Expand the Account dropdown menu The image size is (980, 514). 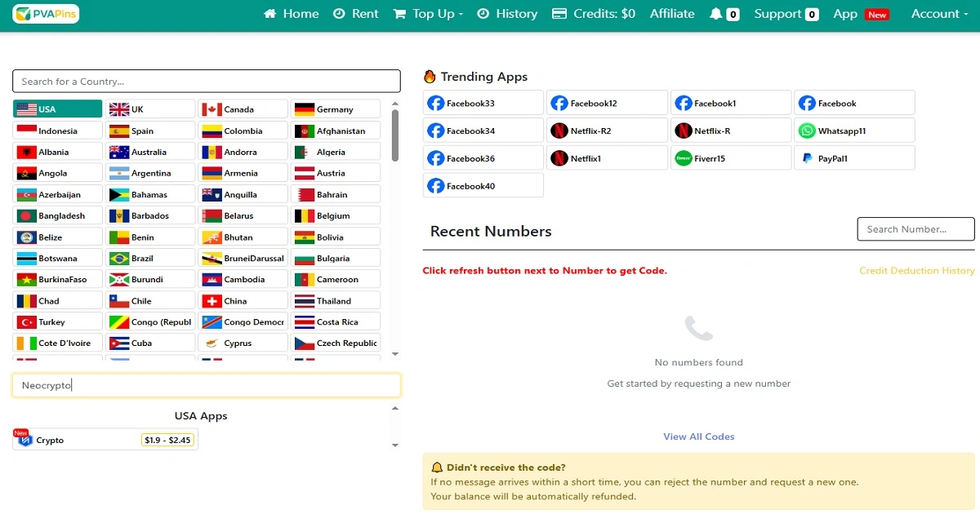click(939, 14)
